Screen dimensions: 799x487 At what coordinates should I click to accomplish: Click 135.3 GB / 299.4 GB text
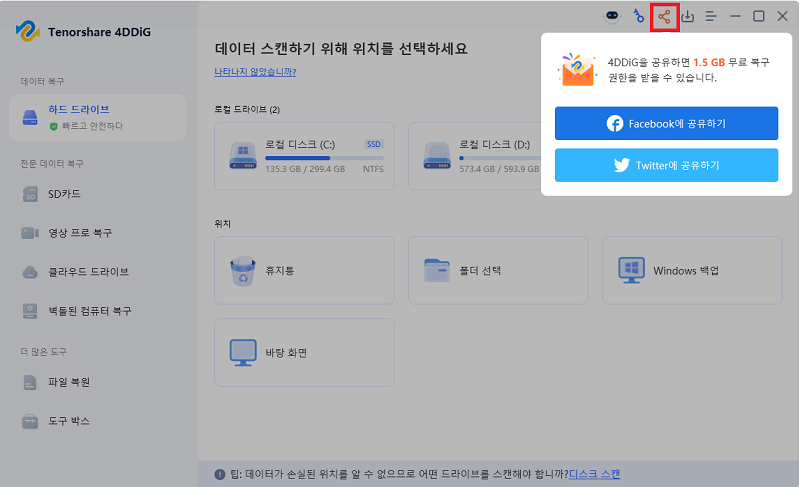305,169
